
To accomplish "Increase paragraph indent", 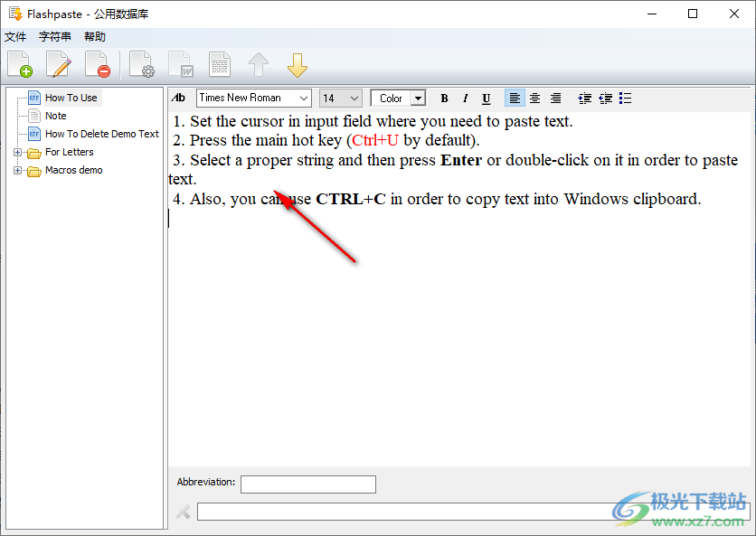I will [584, 99].
